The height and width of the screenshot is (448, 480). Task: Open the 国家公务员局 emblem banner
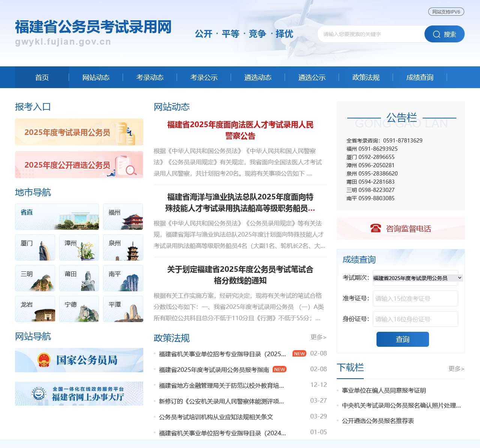79,360
